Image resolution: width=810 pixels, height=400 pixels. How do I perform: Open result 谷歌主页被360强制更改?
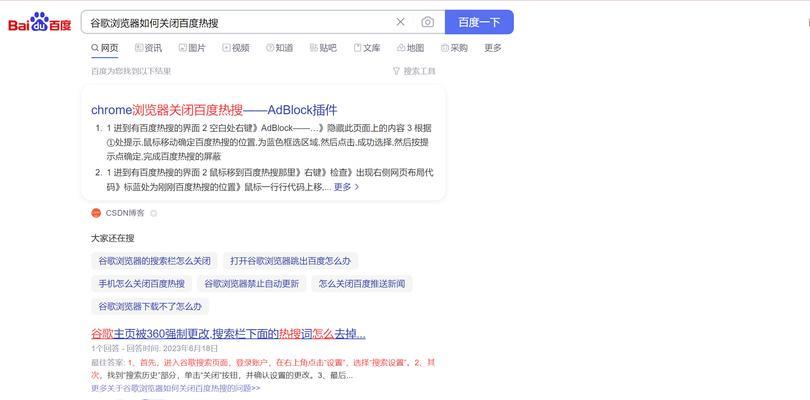tap(228, 334)
